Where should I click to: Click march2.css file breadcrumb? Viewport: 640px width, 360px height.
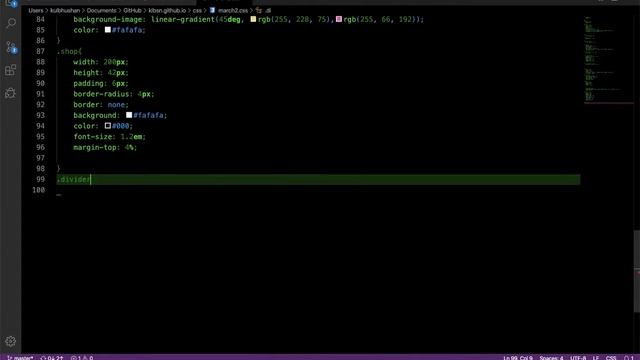click(229, 10)
